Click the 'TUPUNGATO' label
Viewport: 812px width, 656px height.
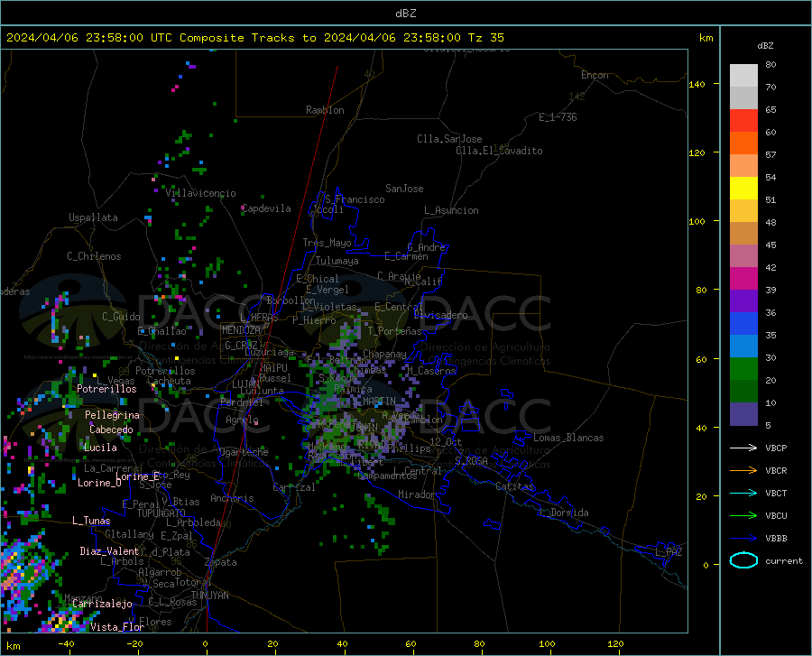(161, 513)
